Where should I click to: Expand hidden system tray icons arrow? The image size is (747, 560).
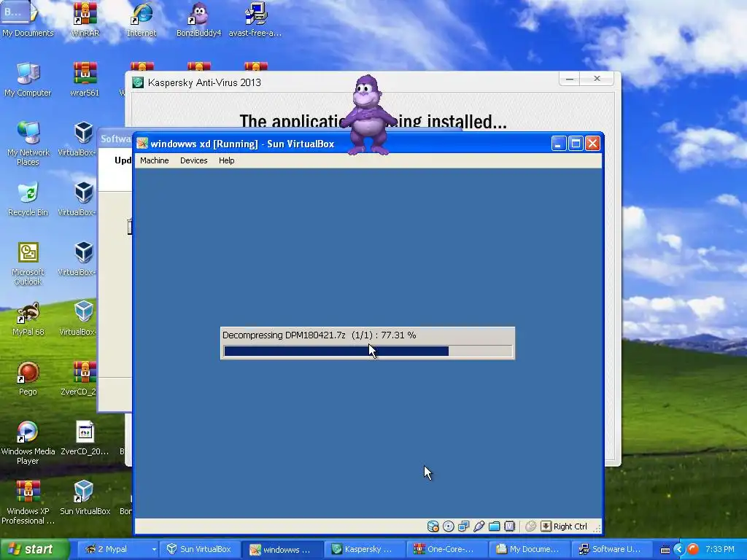coord(679,549)
